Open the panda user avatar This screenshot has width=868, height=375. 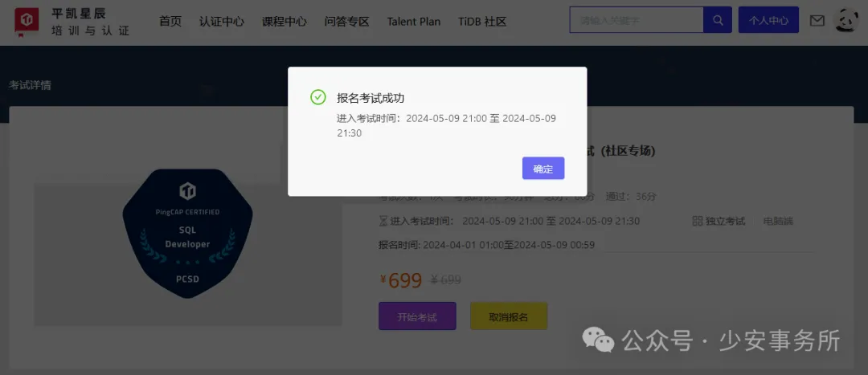845,21
